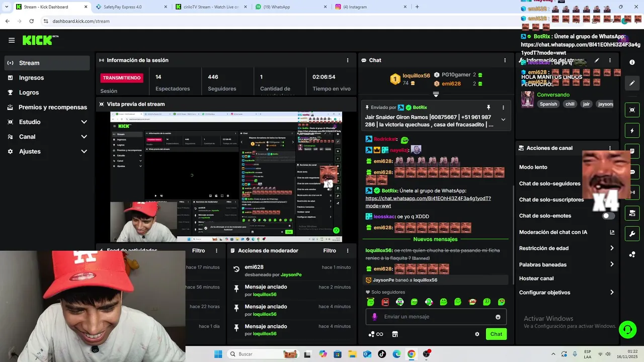The width and height of the screenshot is (644, 362).
Task: Open the hamburger menu beside Kick logo
Action: click(x=12, y=40)
